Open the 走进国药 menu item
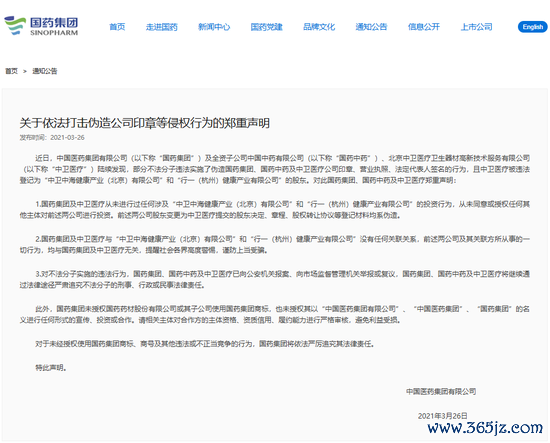 (x=162, y=27)
